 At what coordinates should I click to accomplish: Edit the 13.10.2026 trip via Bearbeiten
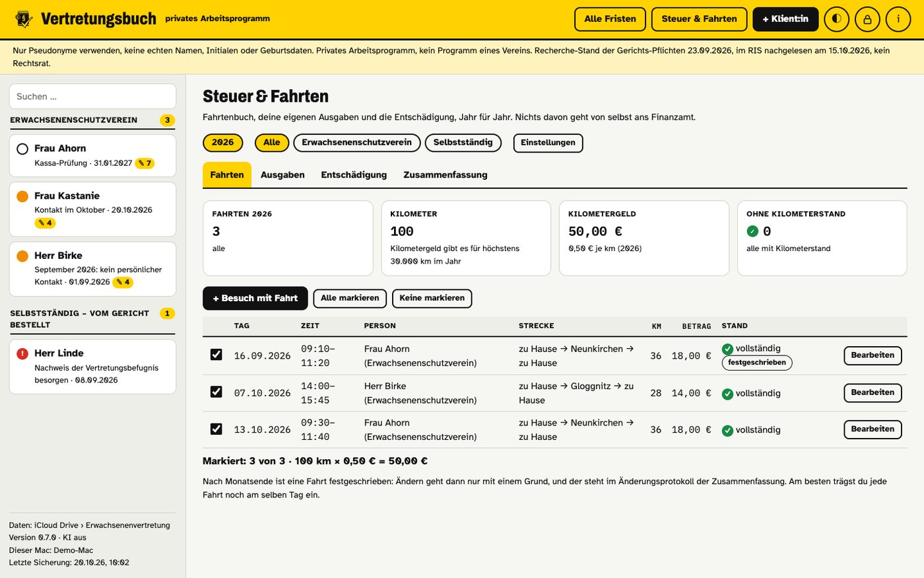[873, 429]
